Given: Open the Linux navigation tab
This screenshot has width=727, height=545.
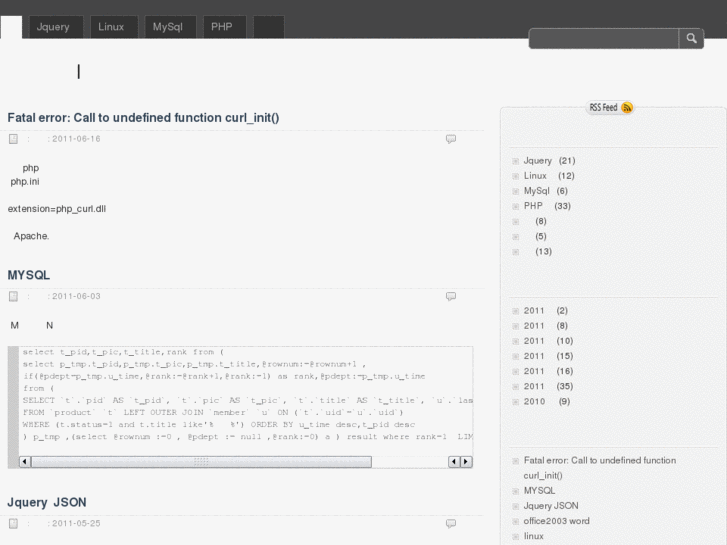Looking at the screenshot, I should click(x=114, y=27).
